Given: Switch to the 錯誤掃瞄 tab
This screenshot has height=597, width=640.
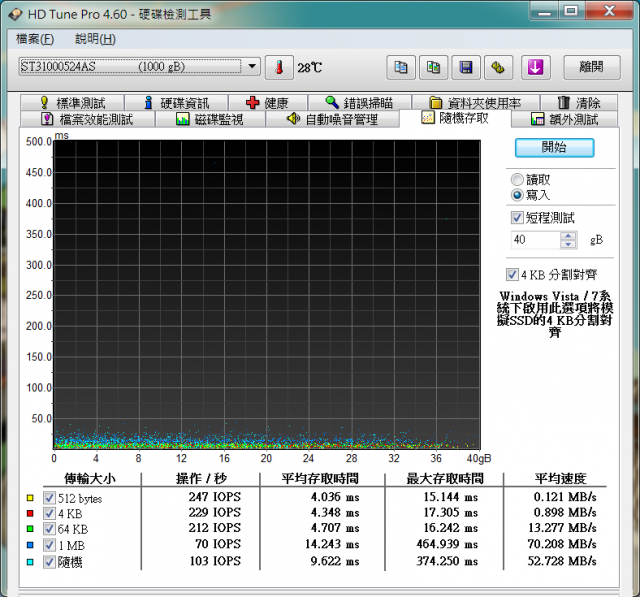Looking at the screenshot, I should point(360,102).
